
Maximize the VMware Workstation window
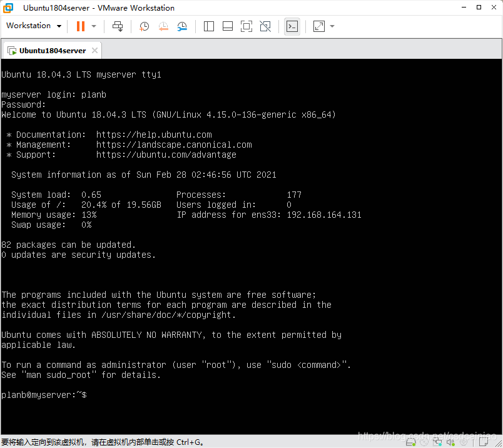pyautogui.click(x=479, y=8)
